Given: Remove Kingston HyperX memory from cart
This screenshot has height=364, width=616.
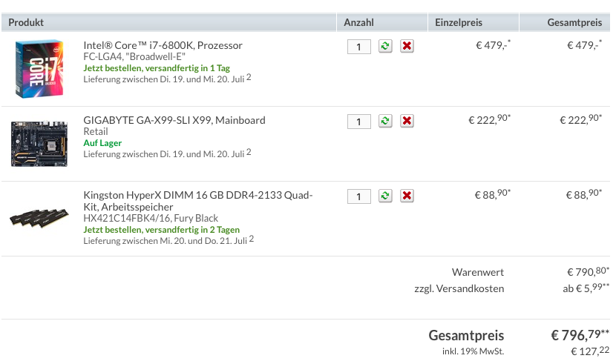Looking at the screenshot, I should pyautogui.click(x=407, y=196).
